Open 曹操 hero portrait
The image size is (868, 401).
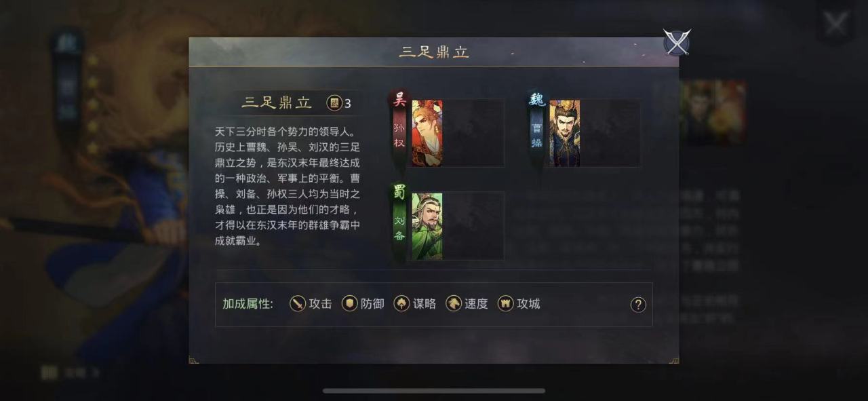point(564,133)
